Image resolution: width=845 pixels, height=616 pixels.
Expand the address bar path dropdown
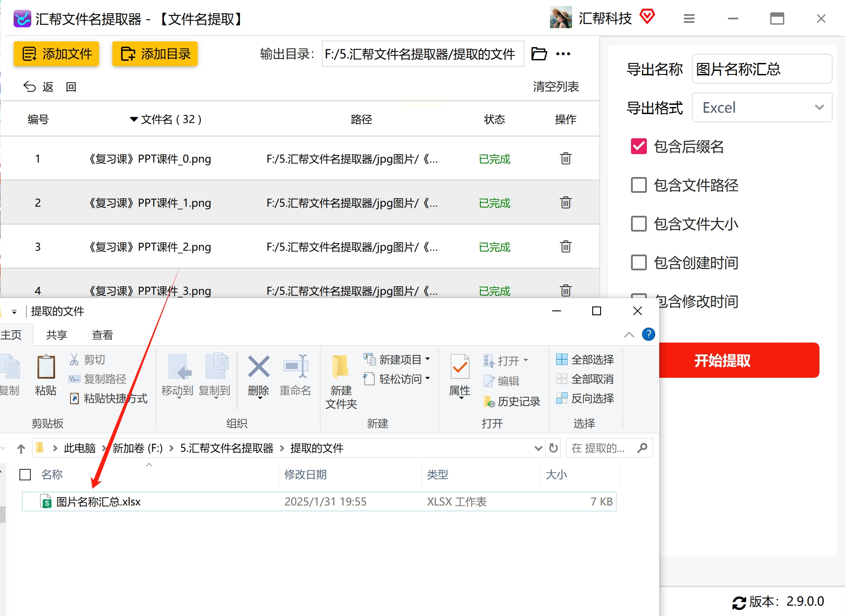tap(538, 448)
